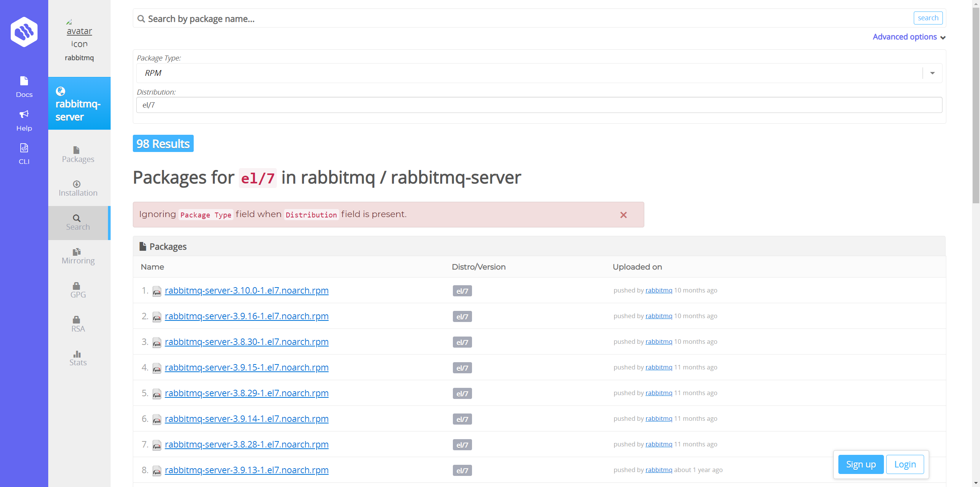Click the search button in search bar
The width and height of the screenshot is (980, 487).
coord(928,18)
